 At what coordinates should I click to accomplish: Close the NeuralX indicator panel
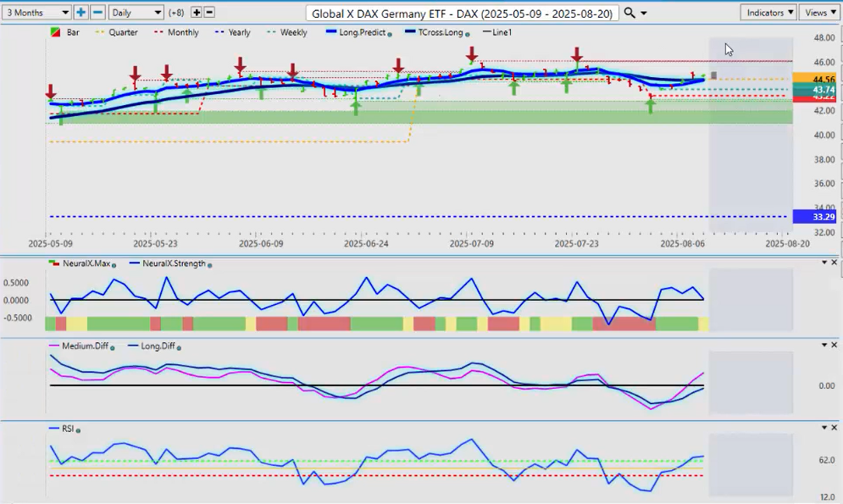(x=834, y=263)
